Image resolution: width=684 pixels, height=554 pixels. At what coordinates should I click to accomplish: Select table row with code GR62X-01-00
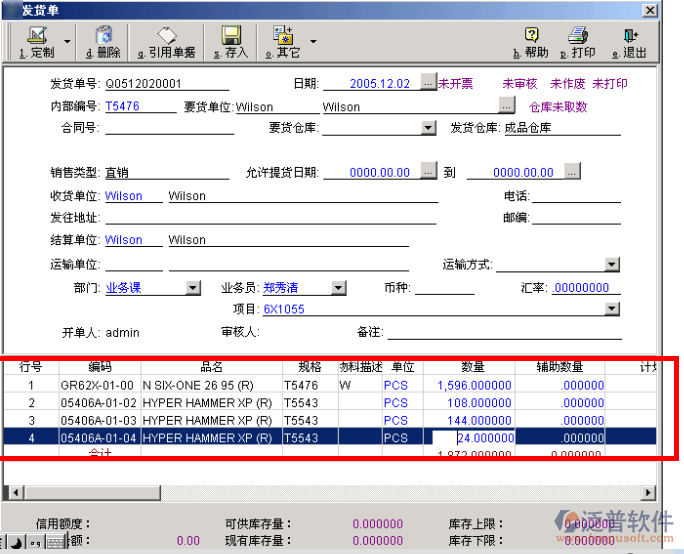98,385
